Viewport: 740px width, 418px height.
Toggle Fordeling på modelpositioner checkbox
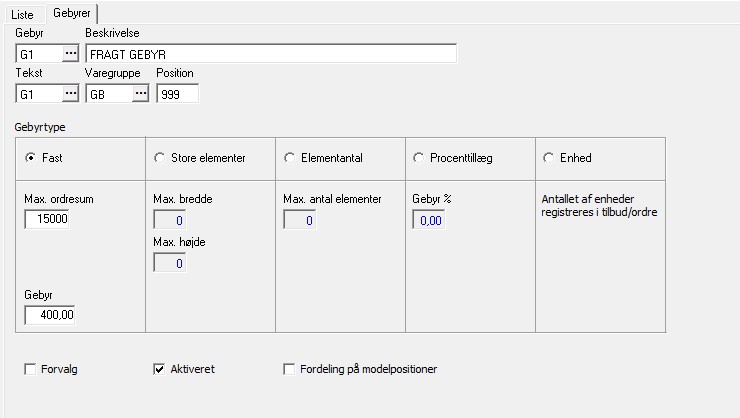(290, 369)
